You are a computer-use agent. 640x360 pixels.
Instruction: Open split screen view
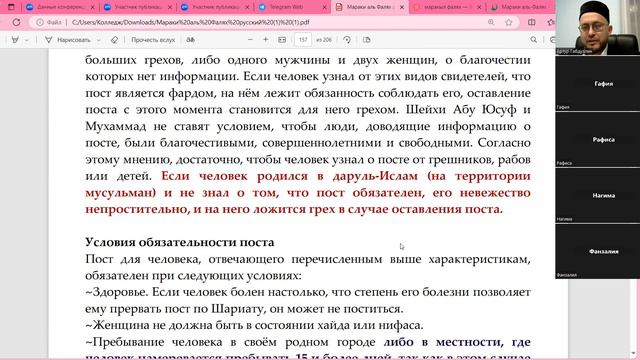pos(531,22)
